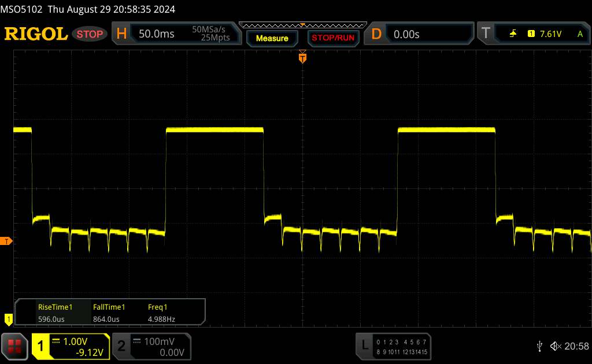This screenshot has width=592, height=364.
Task: Click trigger source channel 1 badge
Action: (531, 34)
